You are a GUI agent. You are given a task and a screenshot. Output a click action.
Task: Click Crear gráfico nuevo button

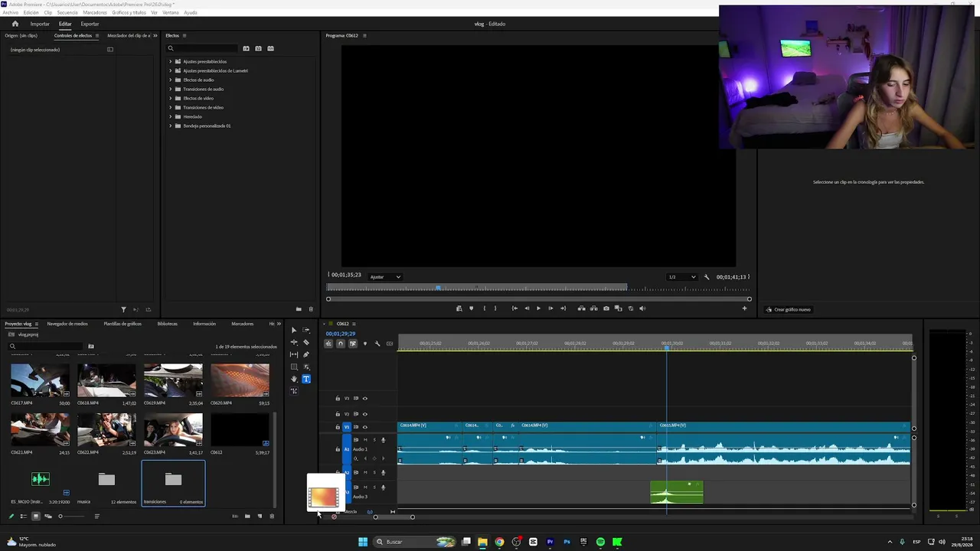[x=789, y=310]
